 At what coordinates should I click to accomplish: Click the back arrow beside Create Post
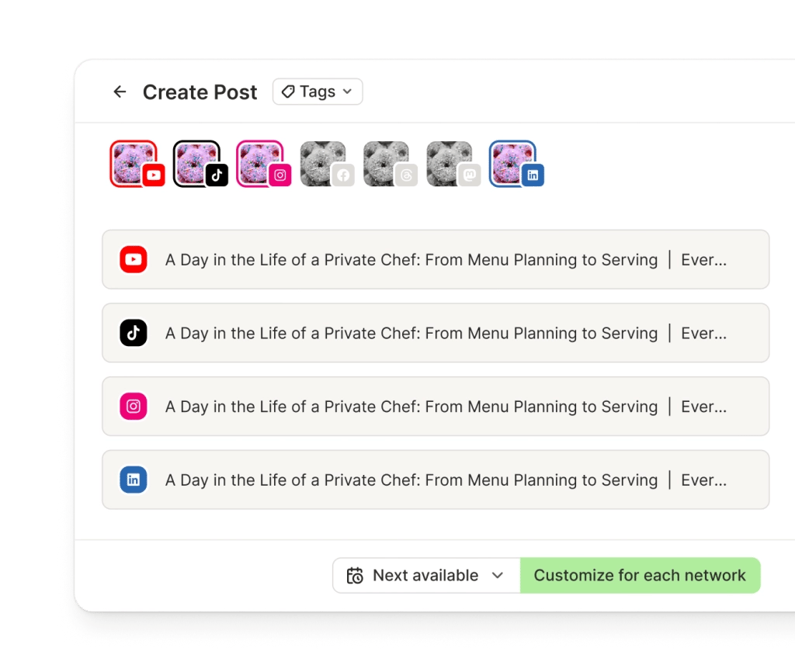point(120,92)
